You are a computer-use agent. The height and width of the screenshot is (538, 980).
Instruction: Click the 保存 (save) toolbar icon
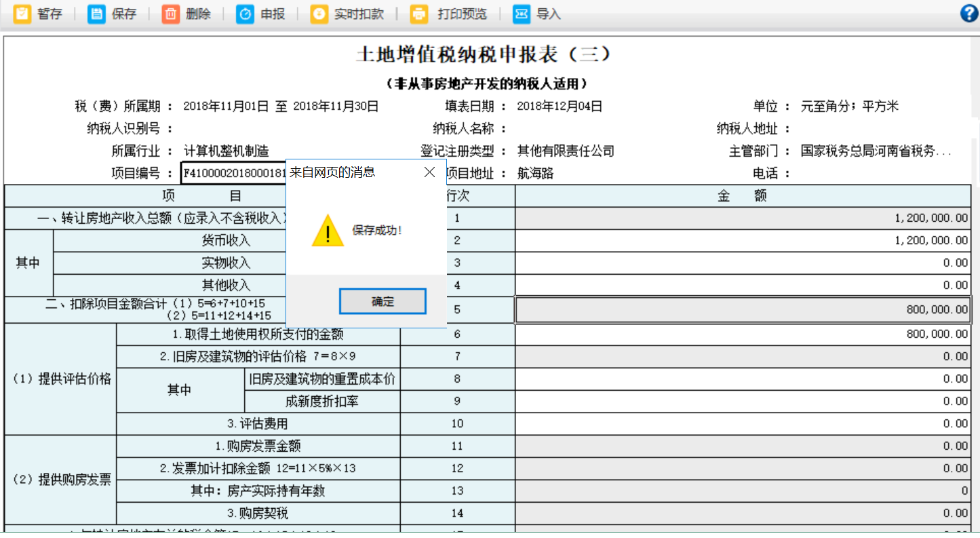(x=95, y=12)
